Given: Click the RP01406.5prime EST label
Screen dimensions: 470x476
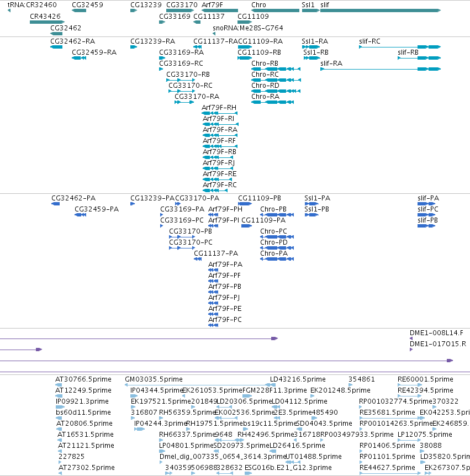Looking at the screenshot, I should 387,445.
